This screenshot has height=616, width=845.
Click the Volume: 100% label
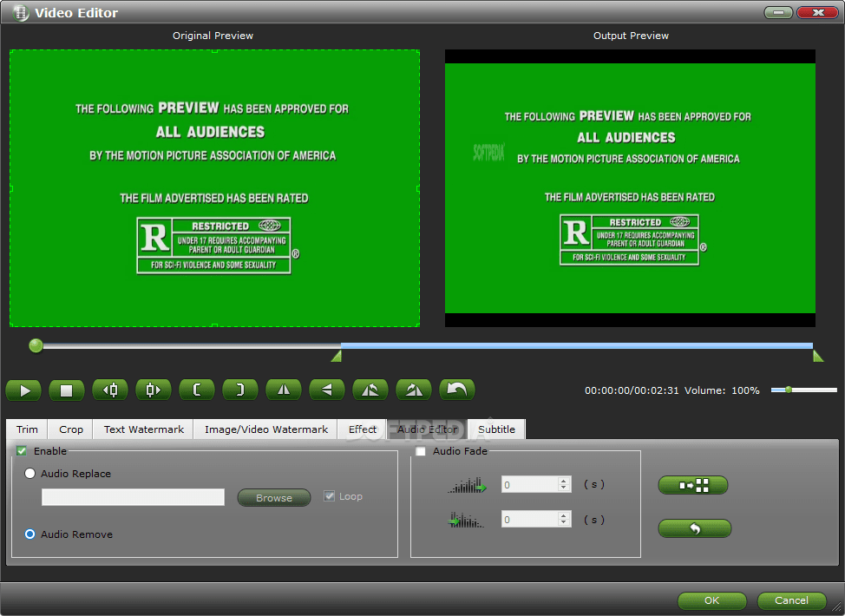(x=722, y=390)
